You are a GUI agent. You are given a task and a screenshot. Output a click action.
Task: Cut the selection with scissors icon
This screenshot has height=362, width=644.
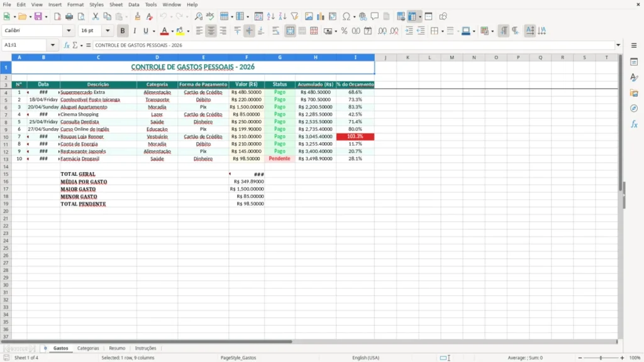[x=96, y=16]
